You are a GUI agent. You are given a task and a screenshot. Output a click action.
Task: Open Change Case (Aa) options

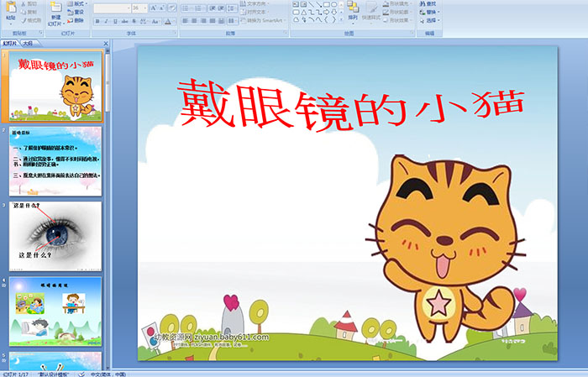tap(155, 21)
